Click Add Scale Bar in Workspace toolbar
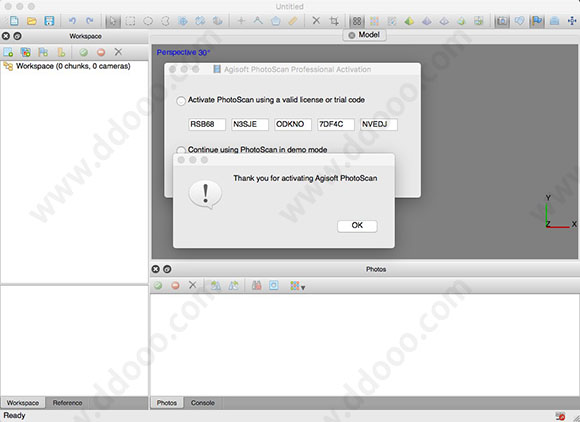 tap(61, 52)
